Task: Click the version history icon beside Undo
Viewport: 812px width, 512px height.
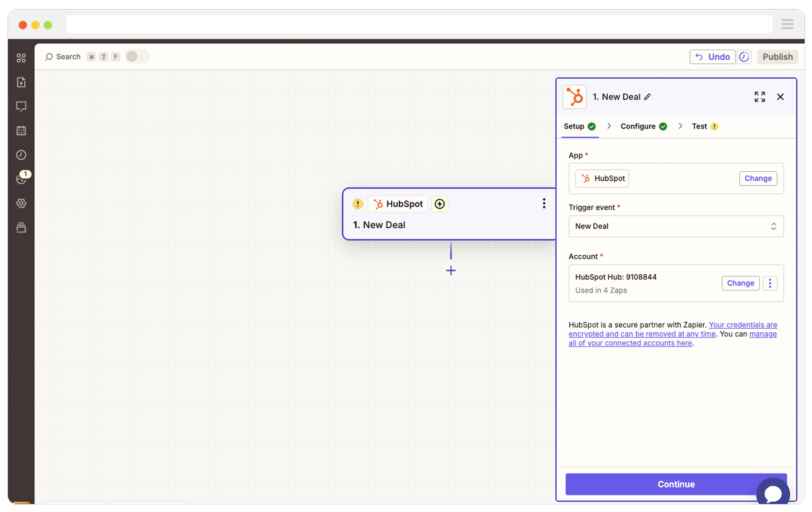Action: click(744, 57)
